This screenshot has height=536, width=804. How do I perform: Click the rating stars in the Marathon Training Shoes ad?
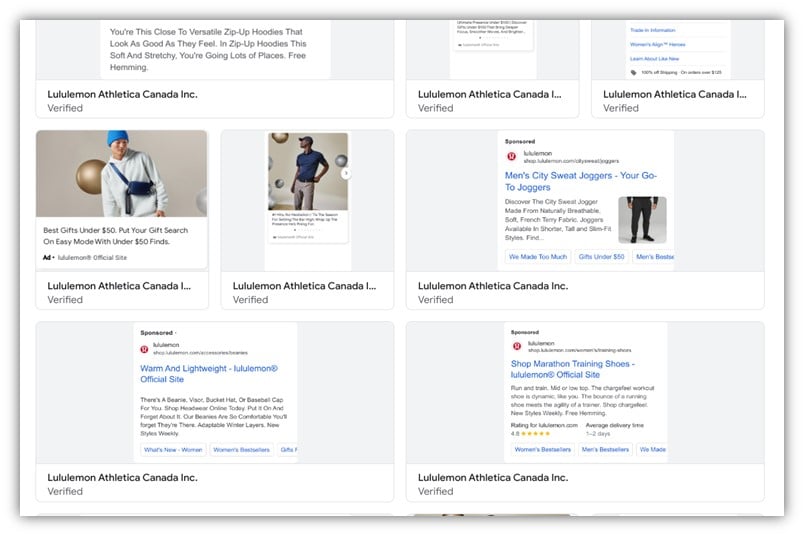pos(536,433)
